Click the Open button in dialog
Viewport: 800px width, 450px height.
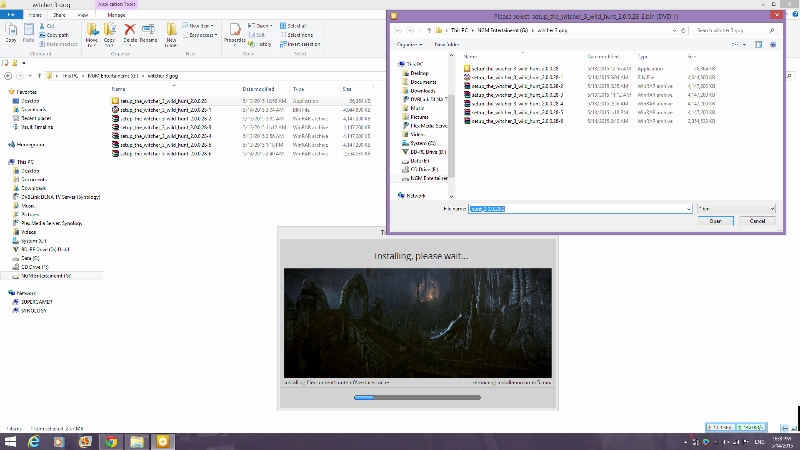pos(715,221)
